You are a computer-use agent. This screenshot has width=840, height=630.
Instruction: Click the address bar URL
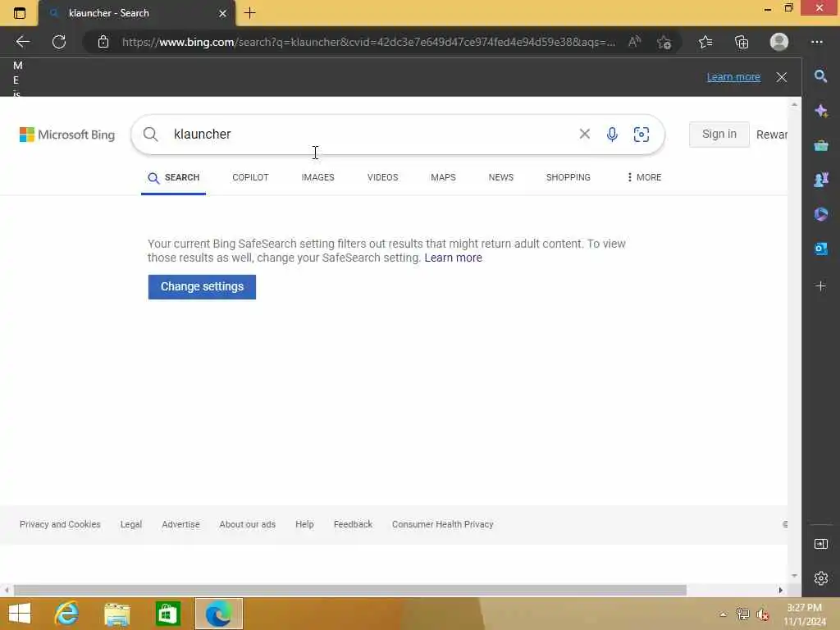pyautogui.click(x=368, y=42)
